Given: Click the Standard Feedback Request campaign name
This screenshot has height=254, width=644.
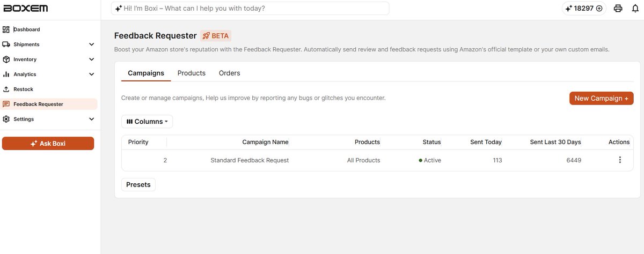Looking at the screenshot, I should tap(250, 160).
